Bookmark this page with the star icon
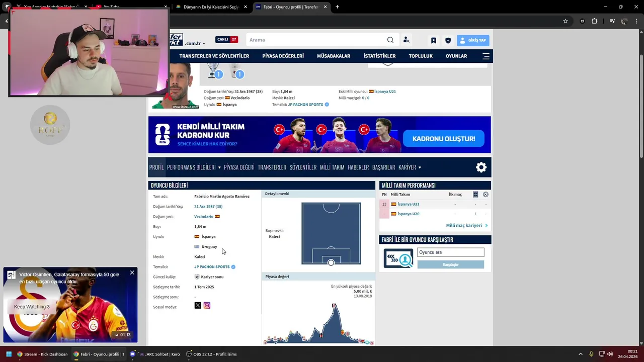This screenshot has height=362, width=644. coord(566,21)
